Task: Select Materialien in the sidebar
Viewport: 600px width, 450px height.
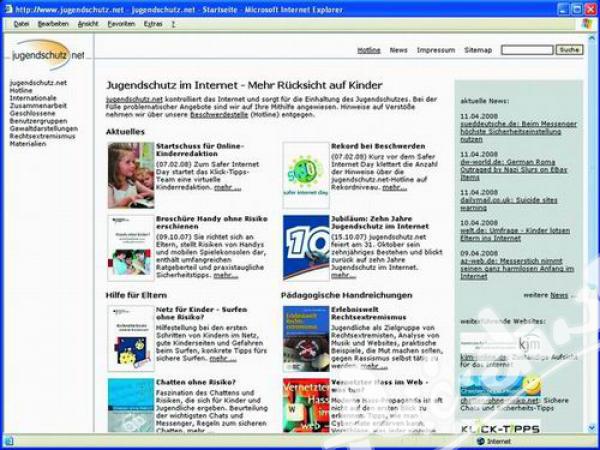Action: tap(28, 144)
